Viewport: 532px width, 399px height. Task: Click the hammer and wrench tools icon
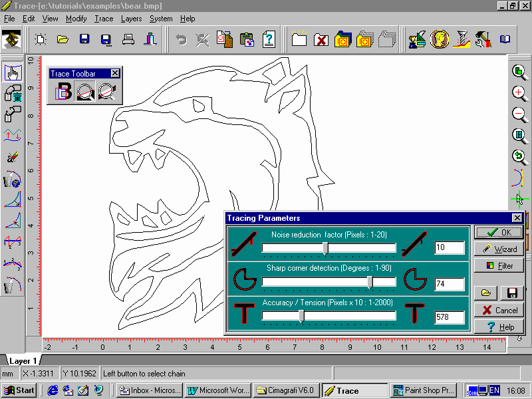483,39
